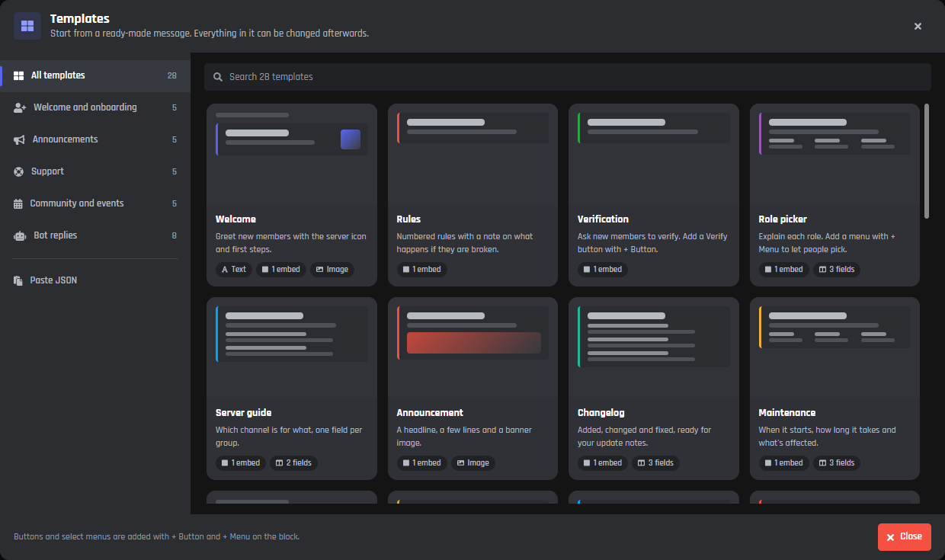Click the Text tag on Welcome card
The image size is (945, 560).
(x=234, y=270)
